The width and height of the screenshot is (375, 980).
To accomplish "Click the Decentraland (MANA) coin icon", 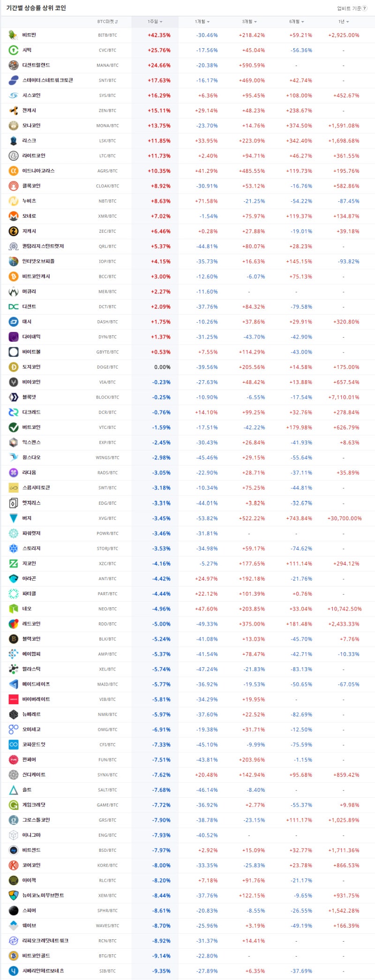I will (x=14, y=66).
